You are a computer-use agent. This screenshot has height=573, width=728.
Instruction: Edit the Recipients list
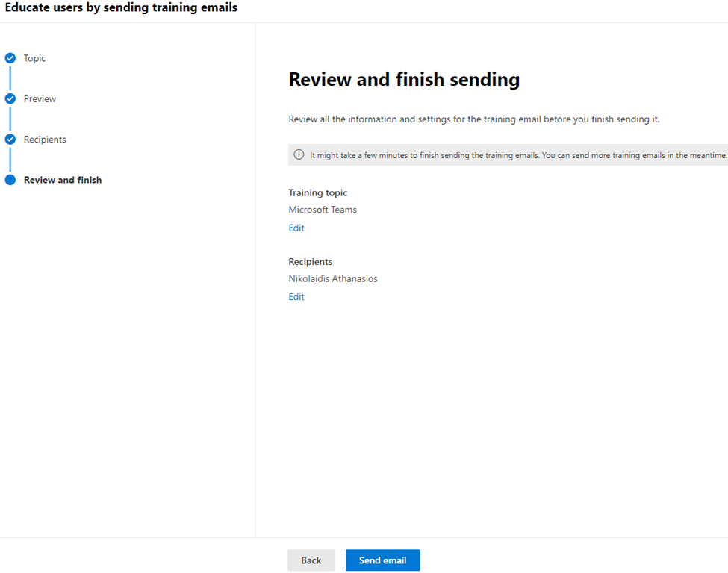tap(296, 297)
